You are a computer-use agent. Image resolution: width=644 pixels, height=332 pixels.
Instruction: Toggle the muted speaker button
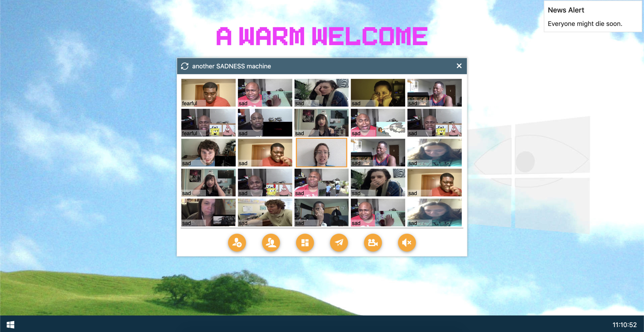tap(407, 242)
